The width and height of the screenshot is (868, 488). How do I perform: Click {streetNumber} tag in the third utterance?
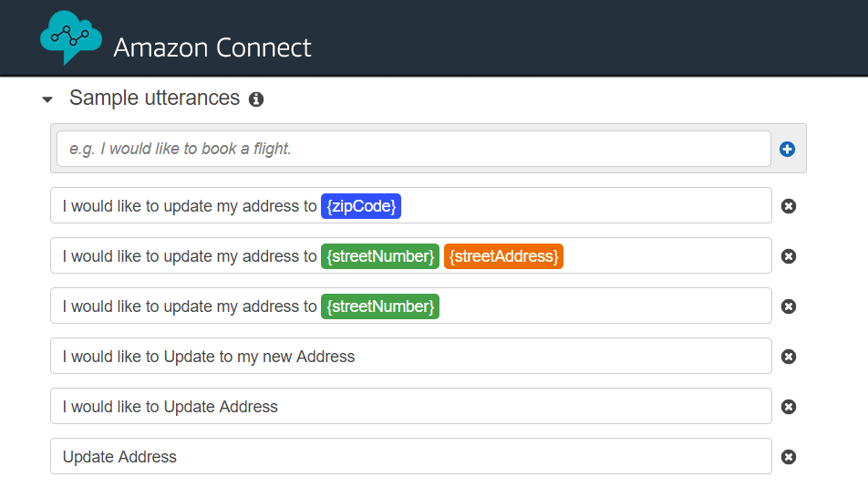coord(380,306)
